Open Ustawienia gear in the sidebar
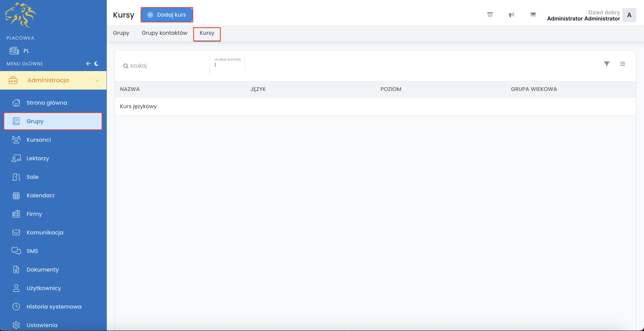Screen dimensions: 644x331 [42, 325]
